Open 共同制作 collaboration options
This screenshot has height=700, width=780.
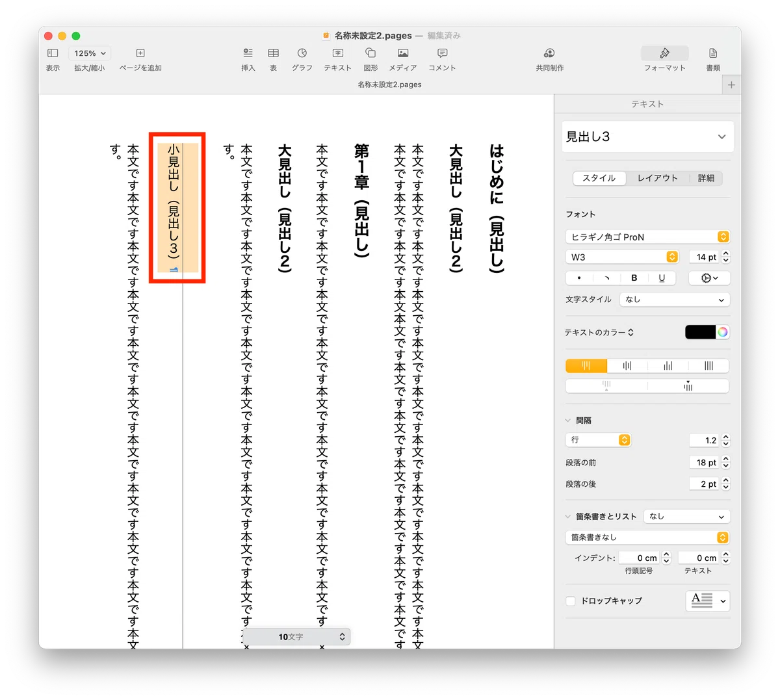[x=549, y=53]
